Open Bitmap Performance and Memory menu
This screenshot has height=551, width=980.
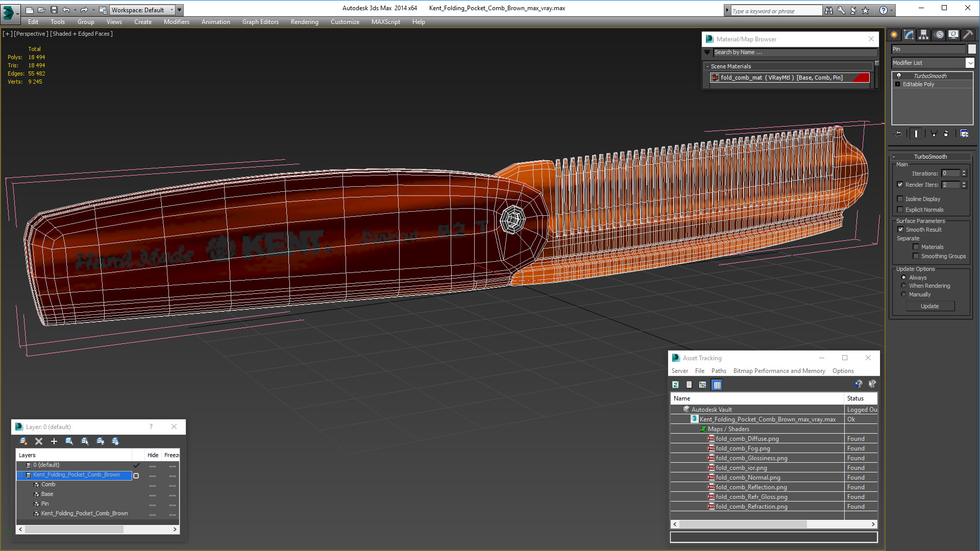(779, 371)
